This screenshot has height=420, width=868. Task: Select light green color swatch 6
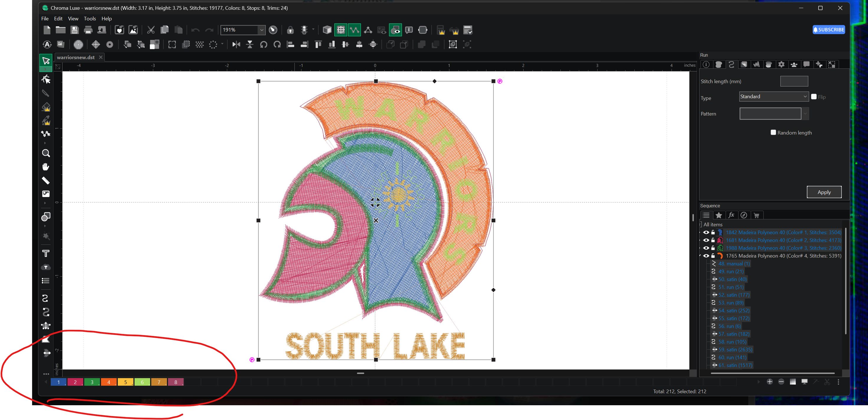[x=142, y=382]
